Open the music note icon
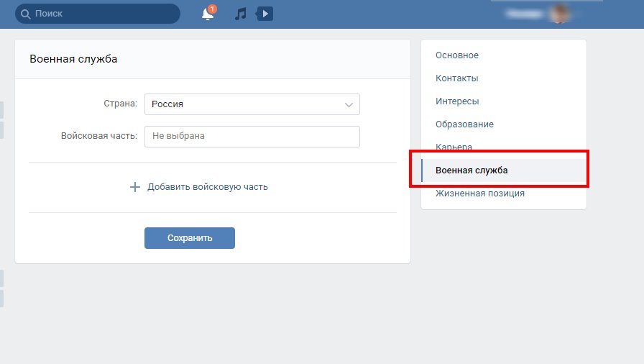 (240, 14)
